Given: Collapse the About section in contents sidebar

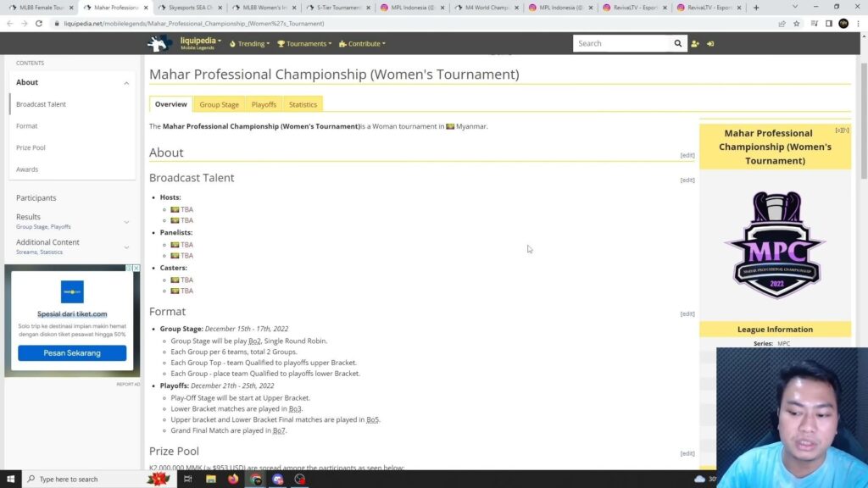Looking at the screenshot, I should (x=126, y=83).
